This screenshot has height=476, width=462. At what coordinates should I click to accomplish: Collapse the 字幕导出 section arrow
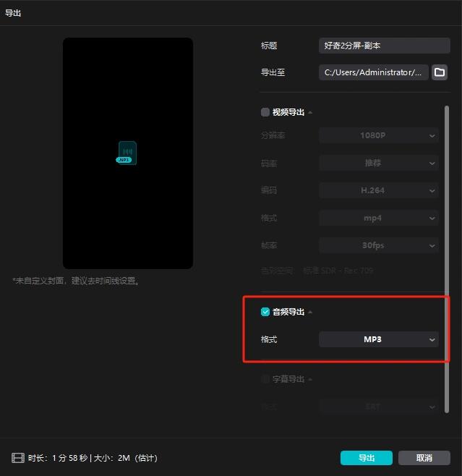(310, 379)
